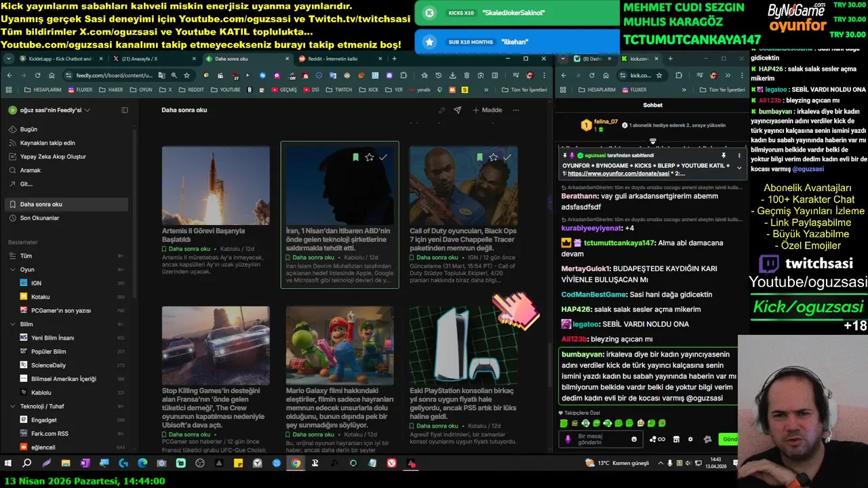Toggle bookmark on Call of Duty card

pos(479,157)
